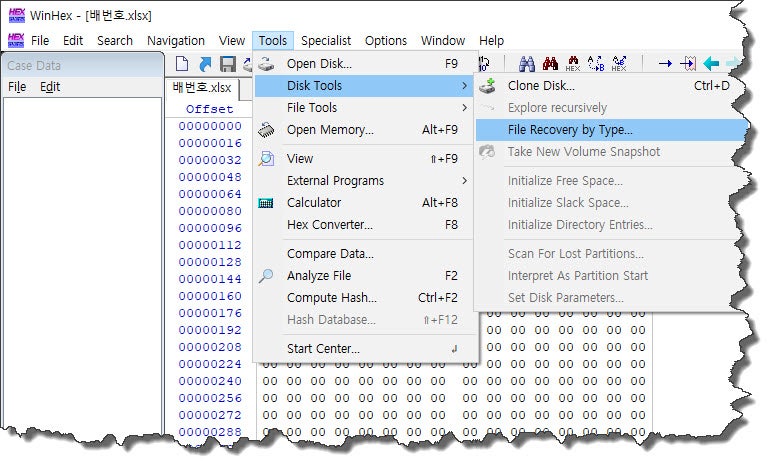The image size is (775, 470).
Task: Click the Tools menu header
Action: pyautogui.click(x=273, y=41)
